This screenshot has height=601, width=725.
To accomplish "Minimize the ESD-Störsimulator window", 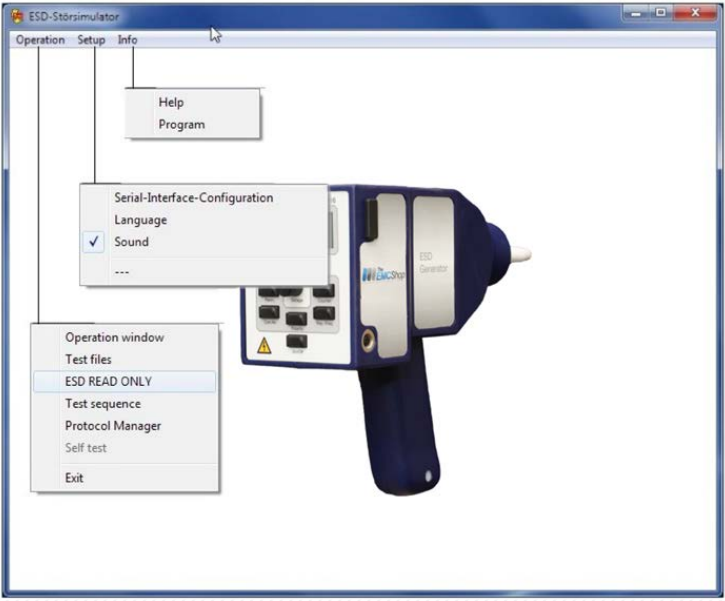I will (637, 13).
